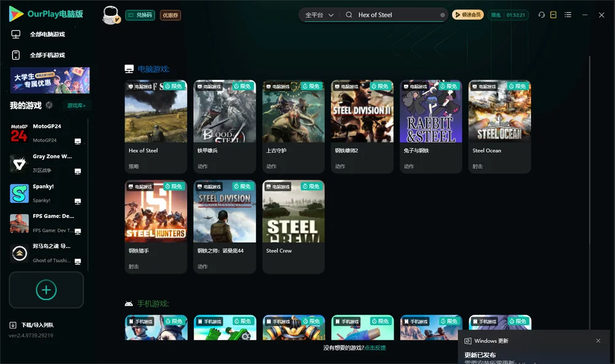Click the 电脑游戏 tag on 铁甲雄兵 card

(209, 87)
